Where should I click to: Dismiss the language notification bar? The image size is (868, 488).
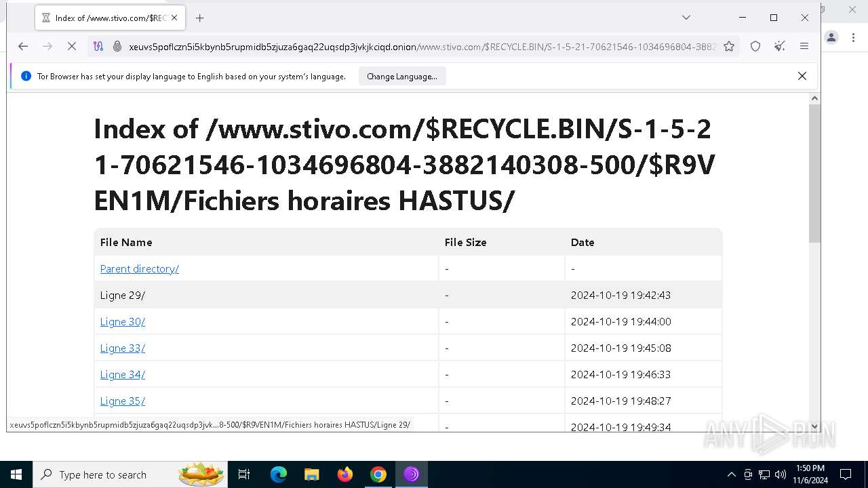(802, 76)
